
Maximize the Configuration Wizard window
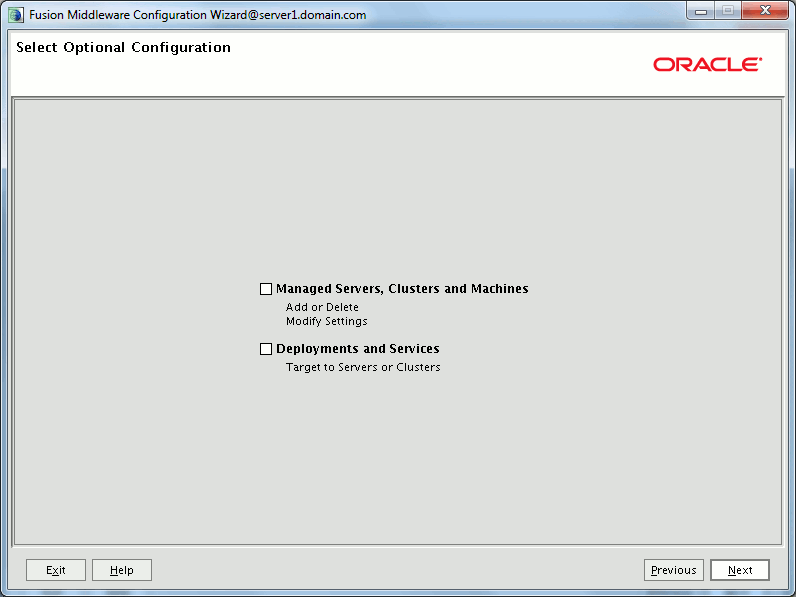(x=728, y=11)
